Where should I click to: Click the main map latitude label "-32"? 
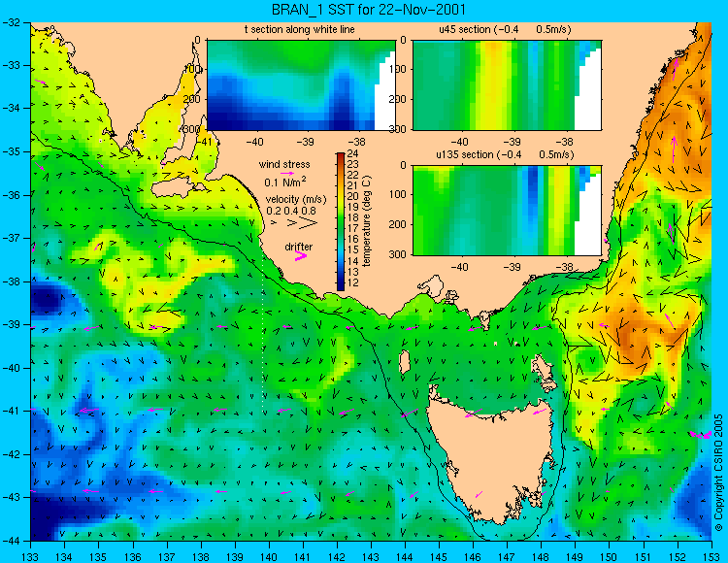pos(13,22)
